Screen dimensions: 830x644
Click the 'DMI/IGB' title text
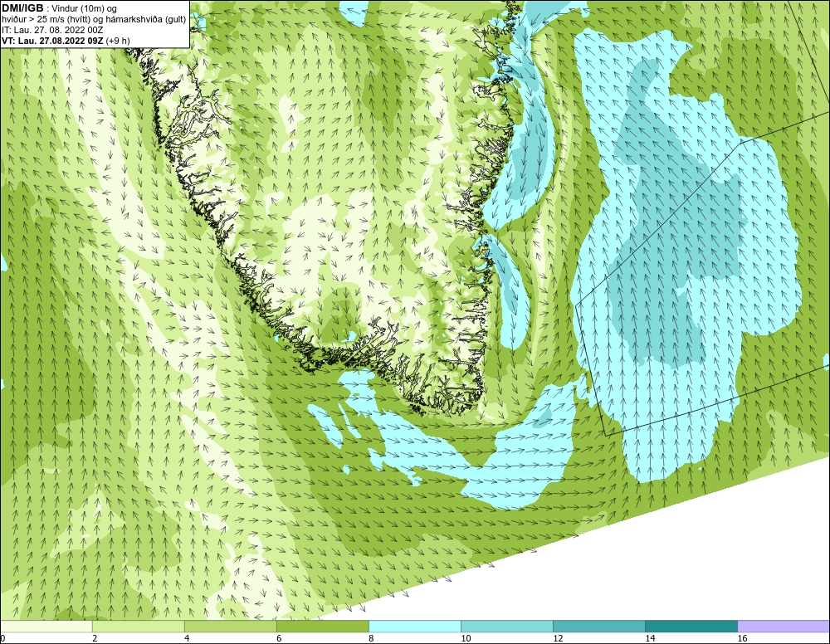[22, 8]
